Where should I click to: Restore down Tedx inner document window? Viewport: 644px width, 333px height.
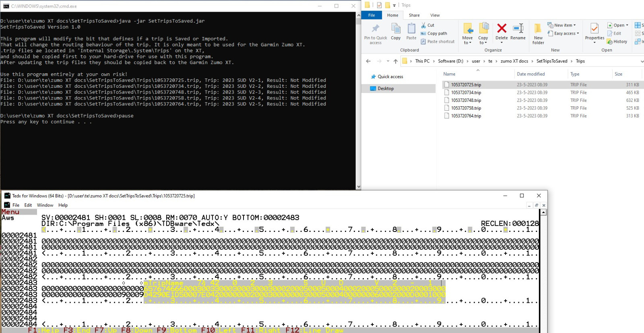click(x=536, y=205)
